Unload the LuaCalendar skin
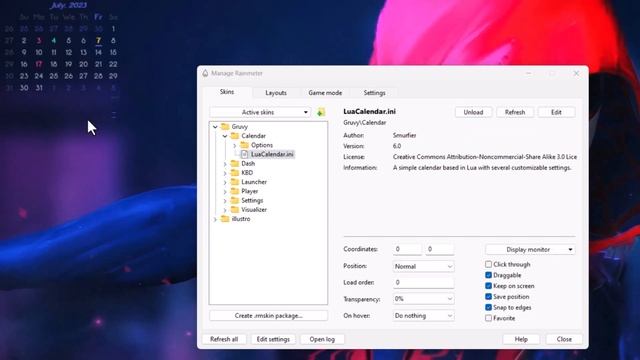Image resolution: width=640 pixels, height=360 pixels. (473, 112)
